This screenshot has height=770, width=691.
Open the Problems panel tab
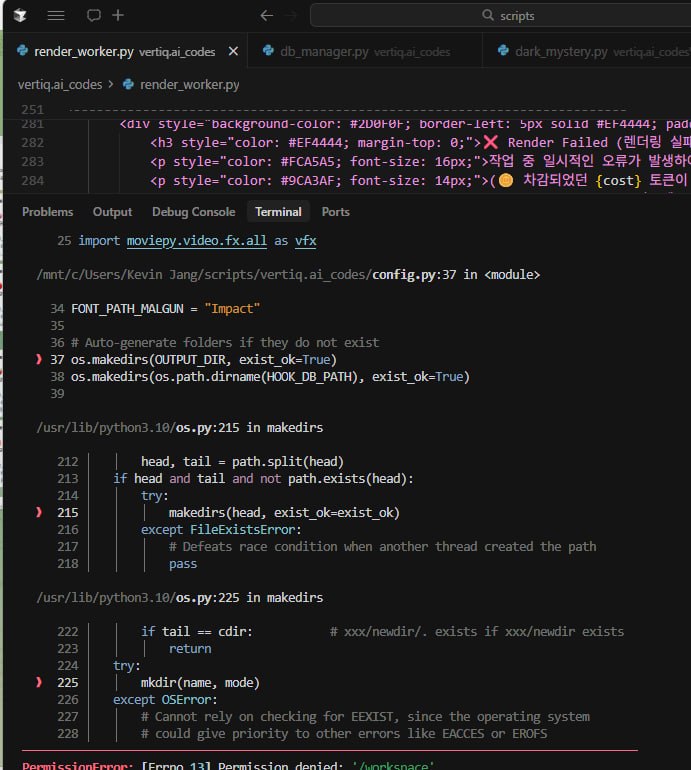pyautogui.click(x=48, y=212)
